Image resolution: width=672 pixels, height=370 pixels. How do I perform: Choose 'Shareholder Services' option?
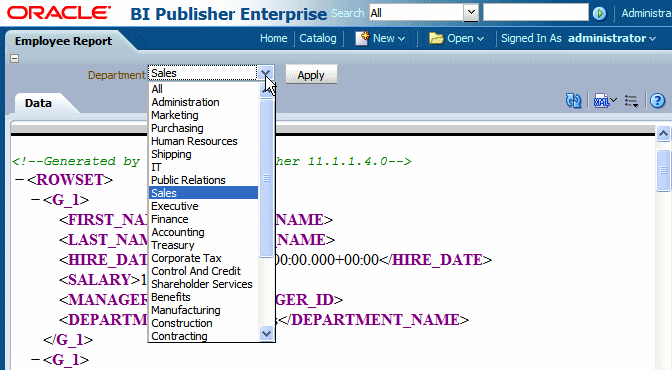204,284
